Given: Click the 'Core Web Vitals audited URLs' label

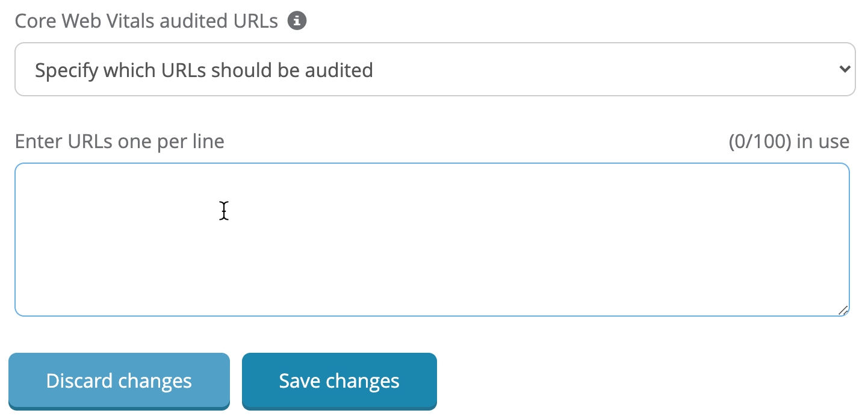Looking at the screenshot, I should pos(146,21).
